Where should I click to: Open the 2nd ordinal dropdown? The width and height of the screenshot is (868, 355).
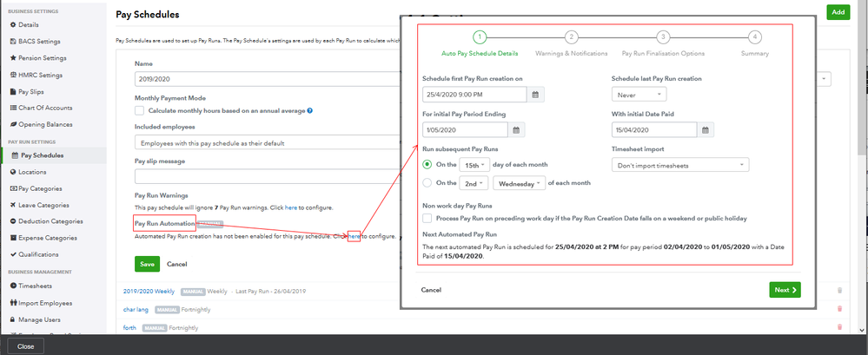pos(474,183)
